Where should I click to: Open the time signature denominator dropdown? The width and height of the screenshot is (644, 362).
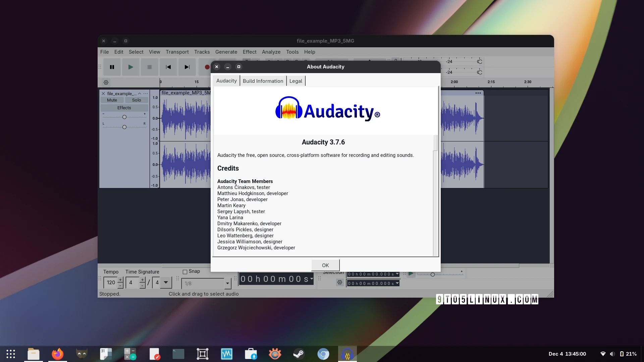(x=166, y=283)
